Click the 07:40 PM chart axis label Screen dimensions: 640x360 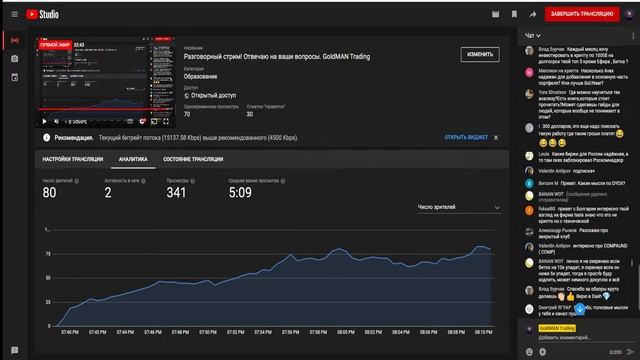tap(70, 332)
